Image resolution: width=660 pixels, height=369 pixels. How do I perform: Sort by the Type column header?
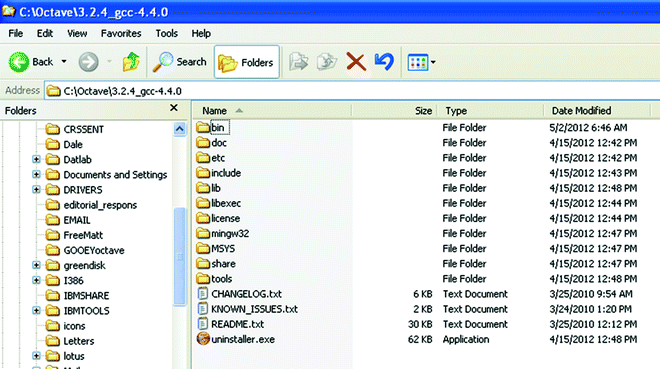(x=490, y=111)
